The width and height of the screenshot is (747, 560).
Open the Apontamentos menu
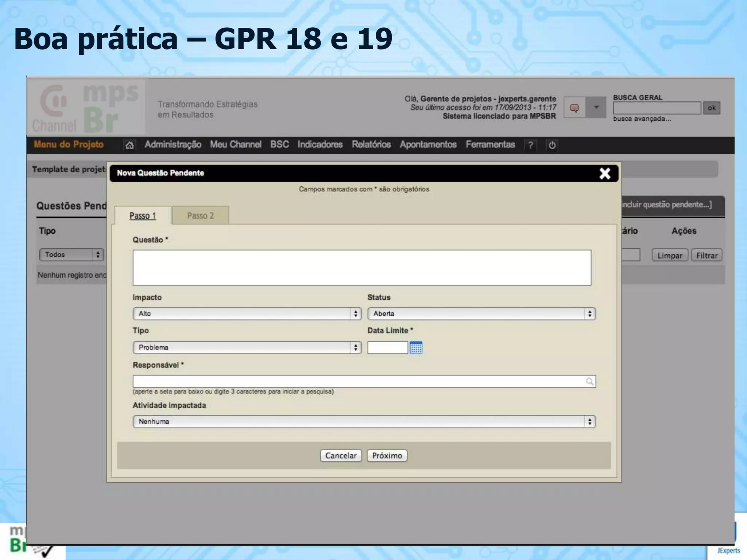coord(428,145)
